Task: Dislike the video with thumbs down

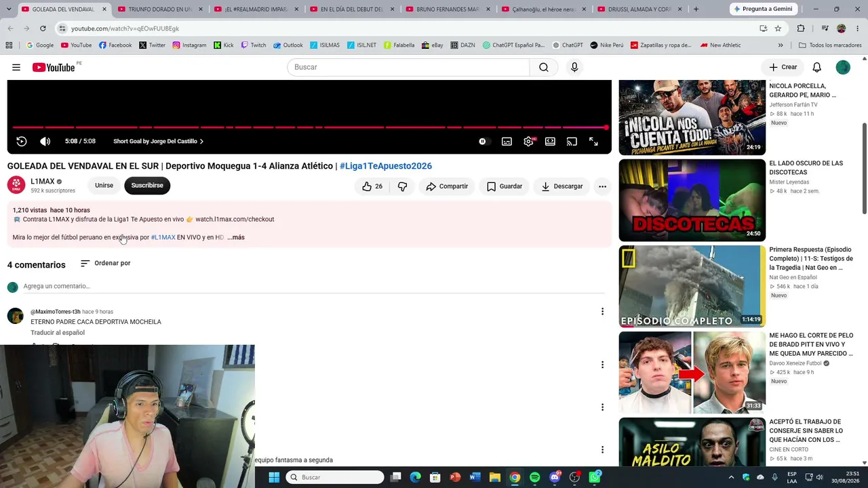Action: click(x=402, y=186)
